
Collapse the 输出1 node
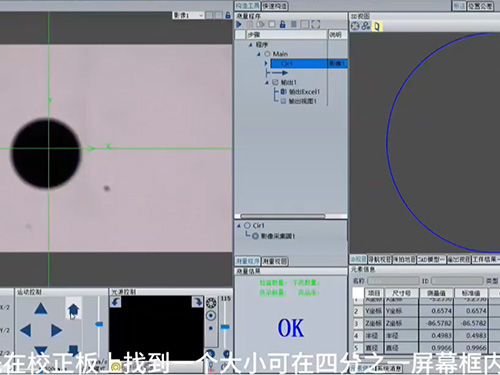click(x=267, y=82)
